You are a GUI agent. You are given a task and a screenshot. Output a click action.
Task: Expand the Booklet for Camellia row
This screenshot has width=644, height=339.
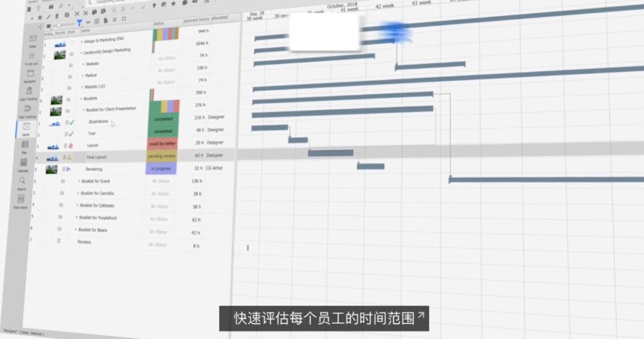(78, 193)
